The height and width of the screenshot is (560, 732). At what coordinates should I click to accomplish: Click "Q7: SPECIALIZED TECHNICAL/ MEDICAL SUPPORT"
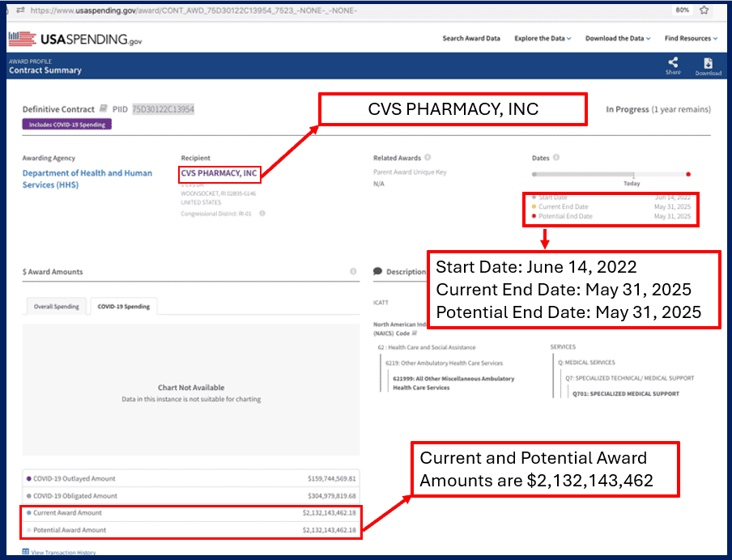(630, 379)
